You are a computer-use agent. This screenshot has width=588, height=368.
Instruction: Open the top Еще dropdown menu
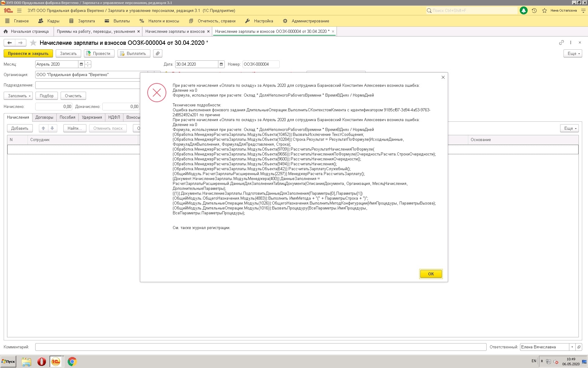572,53
